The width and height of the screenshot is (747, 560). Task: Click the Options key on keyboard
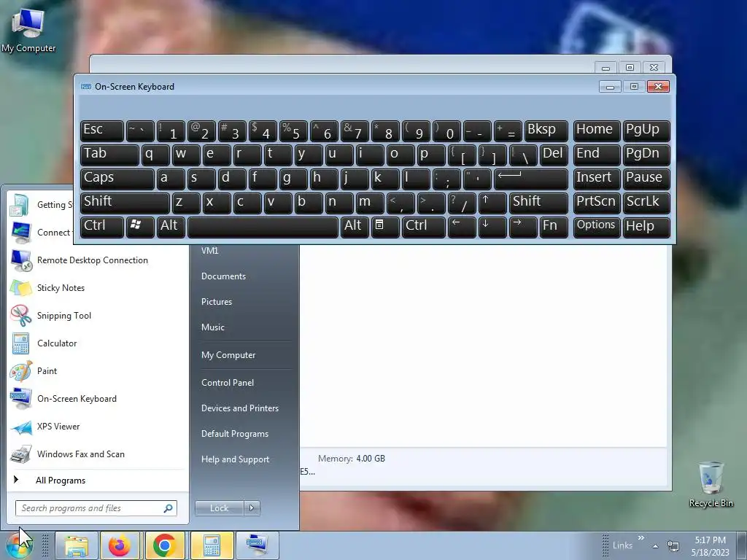coord(597,227)
